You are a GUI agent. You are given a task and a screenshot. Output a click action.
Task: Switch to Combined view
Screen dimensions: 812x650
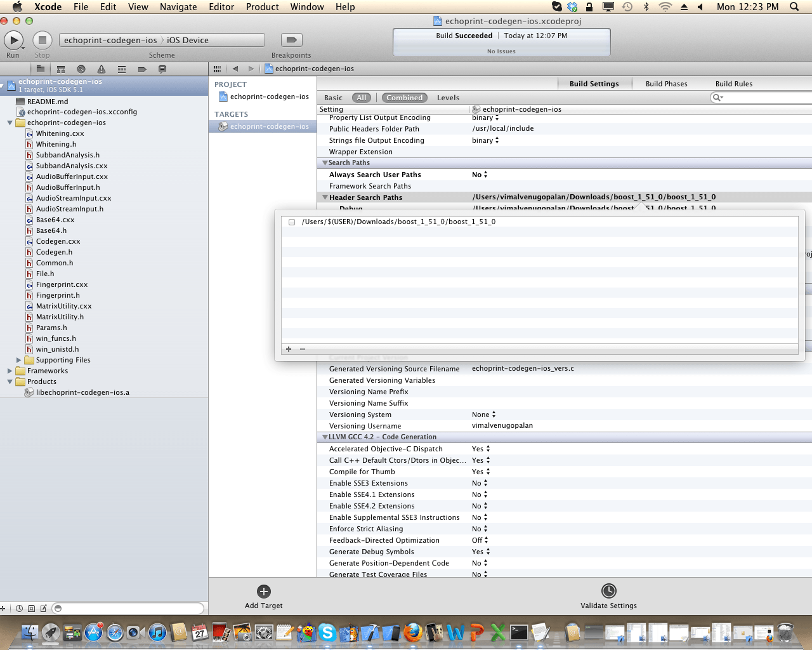tap(404, 98)
